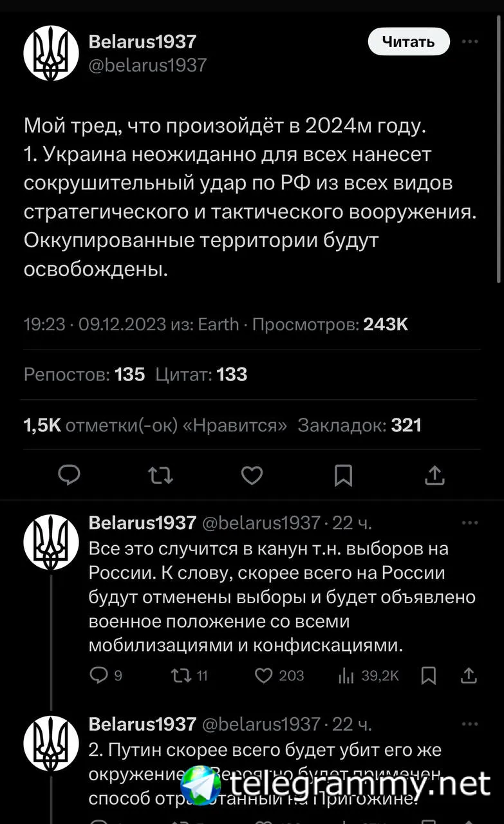Viewport: 504px width, 824px height.
Task: Open more options on the first reply
Action: point(471,523)
